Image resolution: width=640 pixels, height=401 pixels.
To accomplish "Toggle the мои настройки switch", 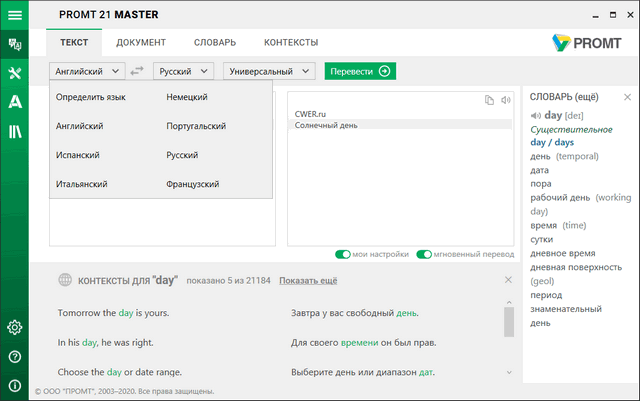I will [x=343, y=255].
